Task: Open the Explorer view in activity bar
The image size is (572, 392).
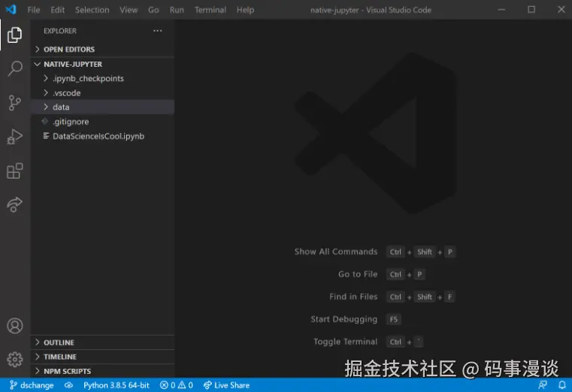Action: (14, 35)
